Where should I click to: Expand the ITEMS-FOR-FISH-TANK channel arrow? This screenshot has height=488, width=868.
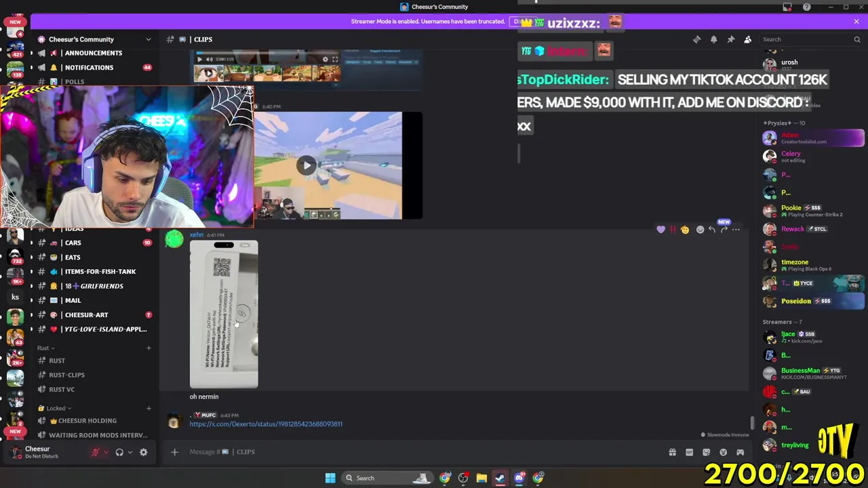31,272
